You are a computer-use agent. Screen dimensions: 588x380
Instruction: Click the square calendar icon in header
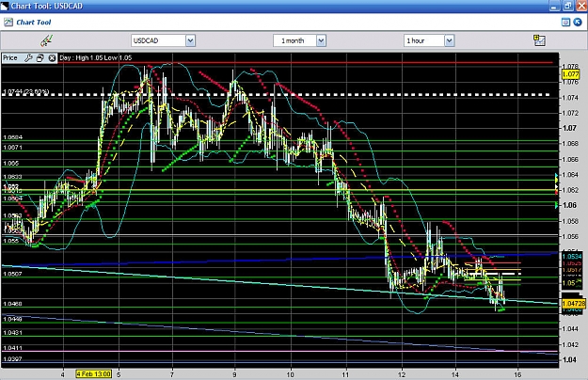tap(565, 23)
